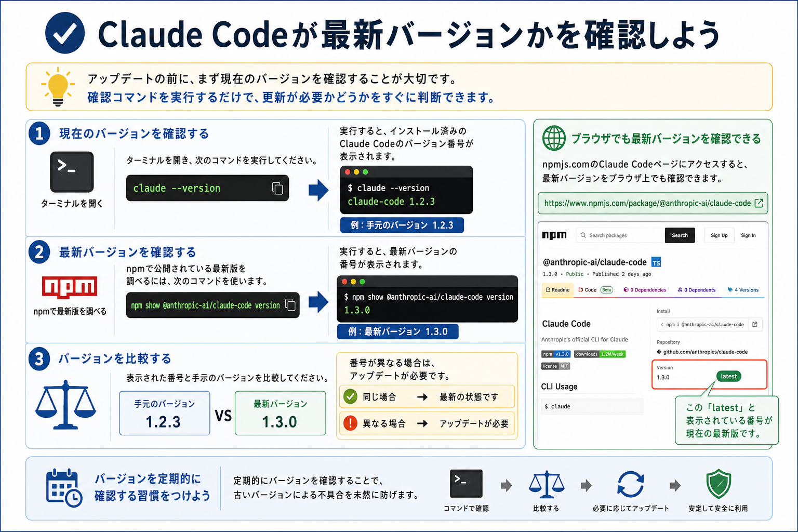This screenshot has height=532, width=798.
Task: Click the 最新の状態です text
Action: pos(469,397)
